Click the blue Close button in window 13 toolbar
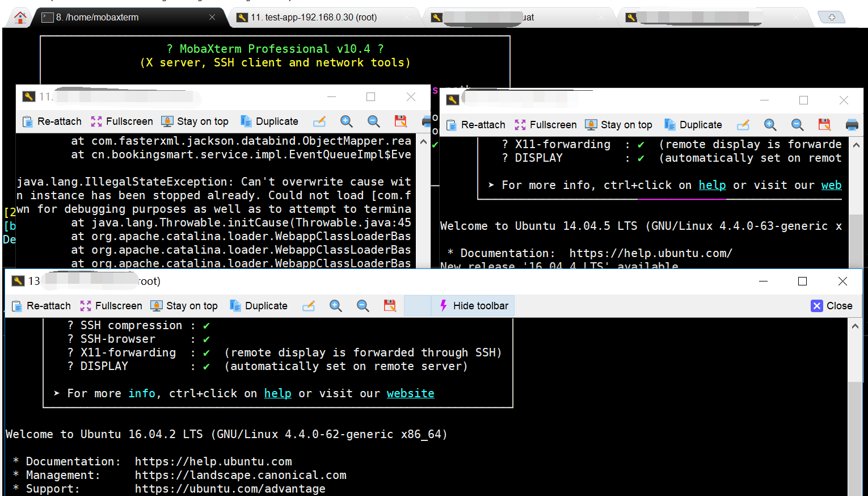This screenshot has width=868, height=496. pyautogui.click(x=832, y=306)
